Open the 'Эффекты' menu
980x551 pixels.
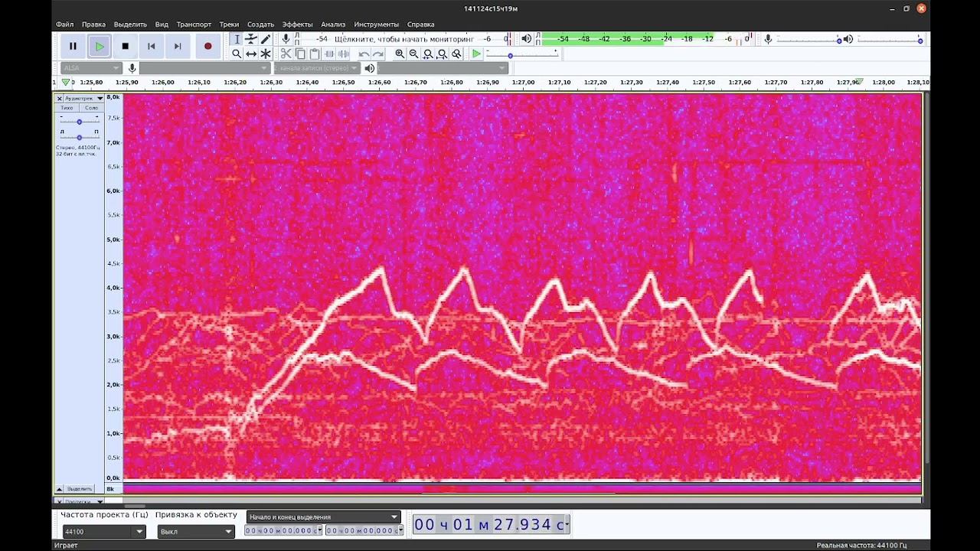(x=297, y=24)
